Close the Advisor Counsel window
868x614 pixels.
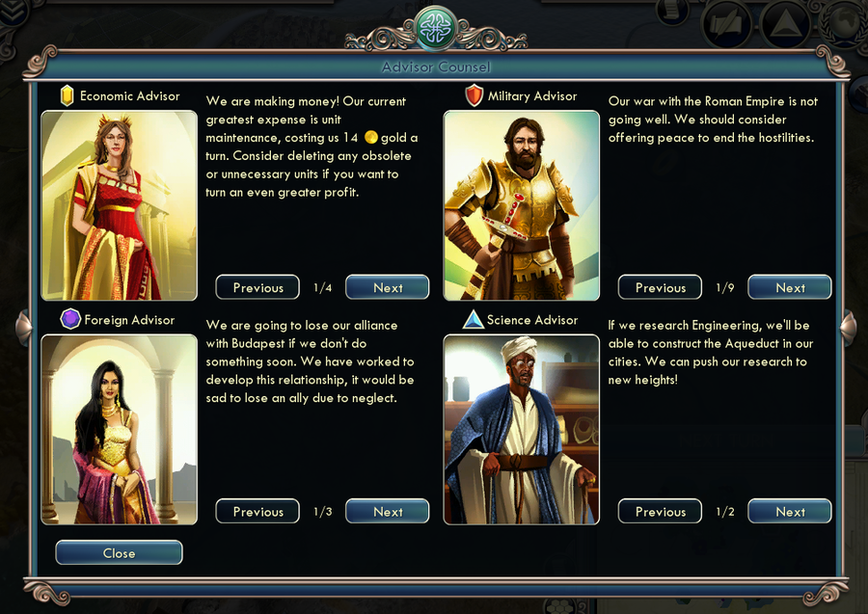pos(119,552)
